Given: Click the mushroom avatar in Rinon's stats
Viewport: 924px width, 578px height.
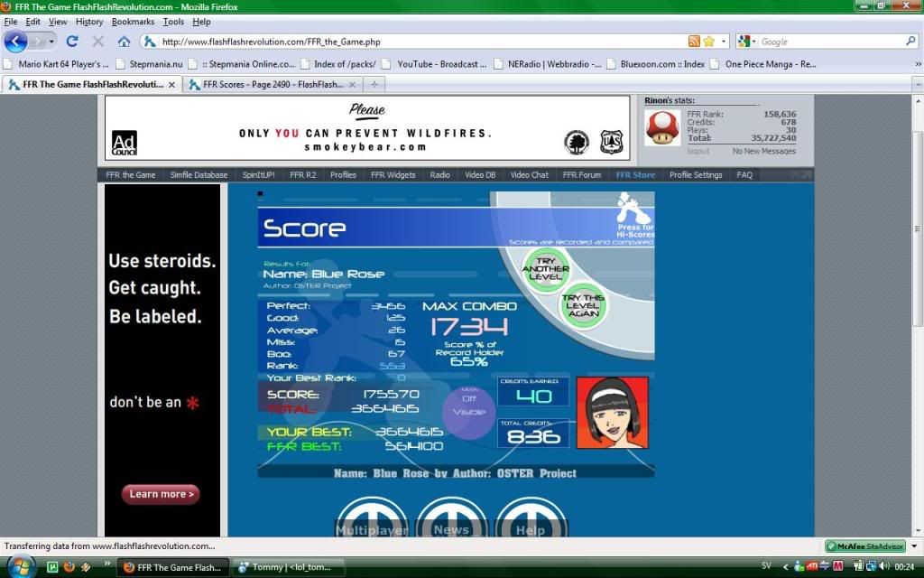Looking at the screenshot, I should pyautogui.click(x=662, y=127).
